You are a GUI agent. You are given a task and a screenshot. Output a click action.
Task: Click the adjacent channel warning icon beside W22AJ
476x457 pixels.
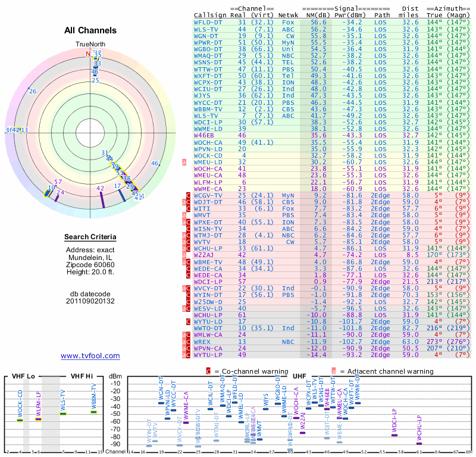pos(184,255)
